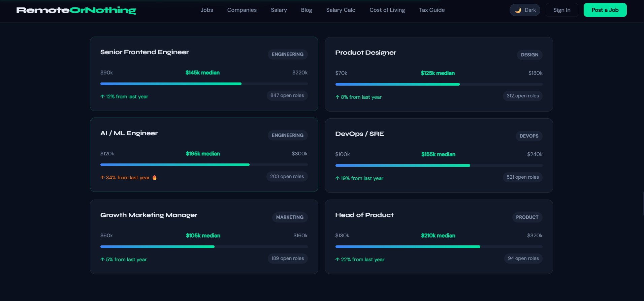Click the $130k minimum salary value
Viewport: 644px width, 301px height.
pos(342,236)
